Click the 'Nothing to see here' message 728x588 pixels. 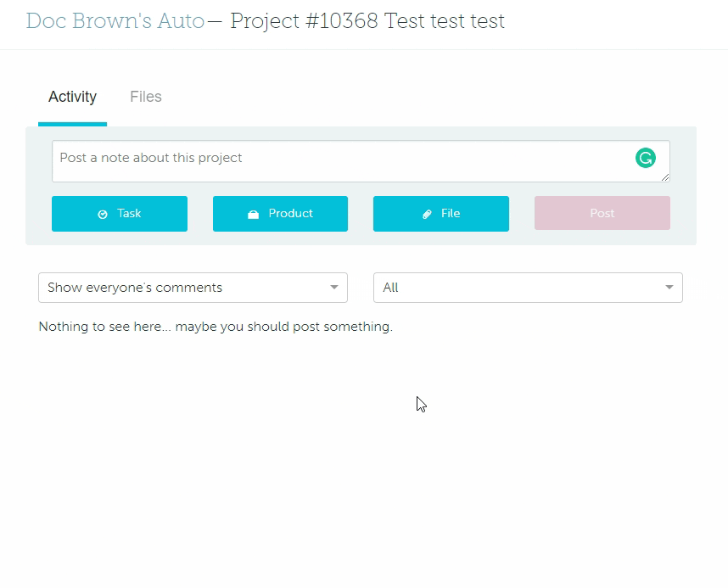tap(216, 327)
